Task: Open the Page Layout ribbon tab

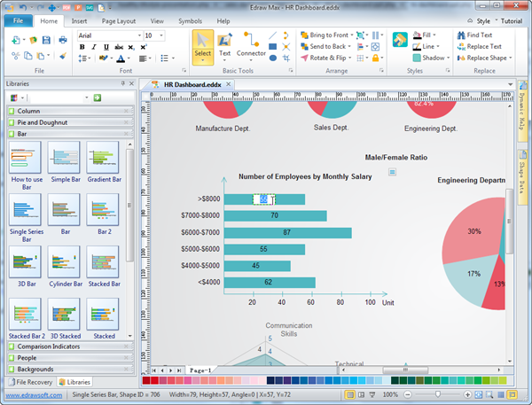Action: [118, 19]
